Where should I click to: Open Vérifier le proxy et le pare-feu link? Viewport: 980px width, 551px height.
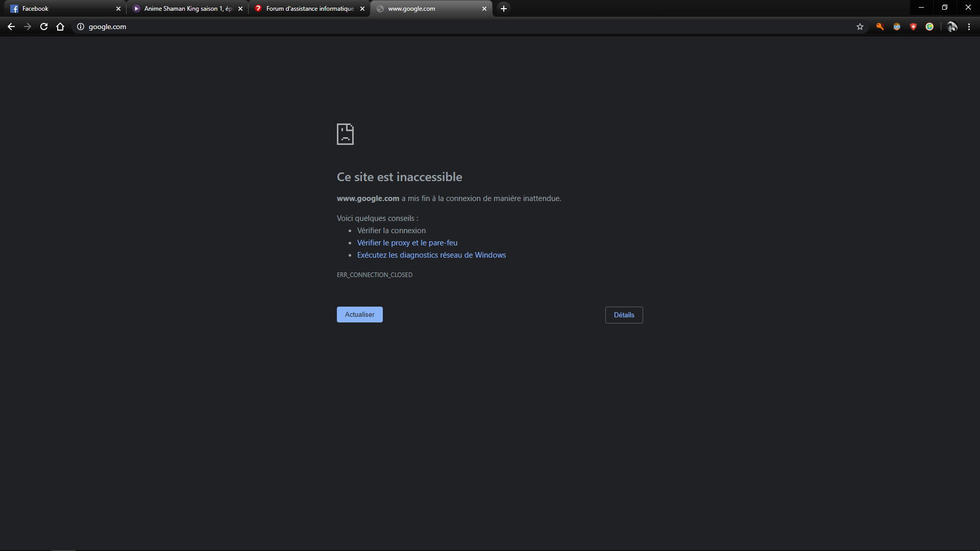coord(407,243)
